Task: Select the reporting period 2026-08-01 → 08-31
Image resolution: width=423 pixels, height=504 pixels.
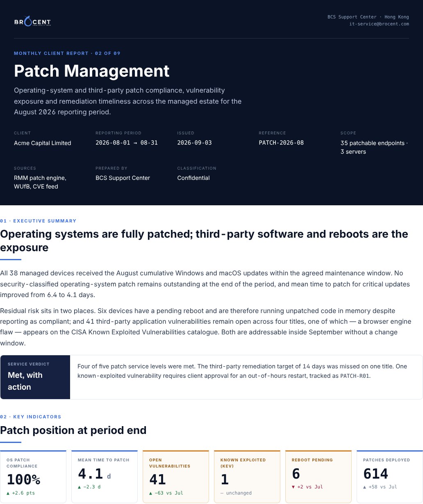Action: tap(127, 143)
